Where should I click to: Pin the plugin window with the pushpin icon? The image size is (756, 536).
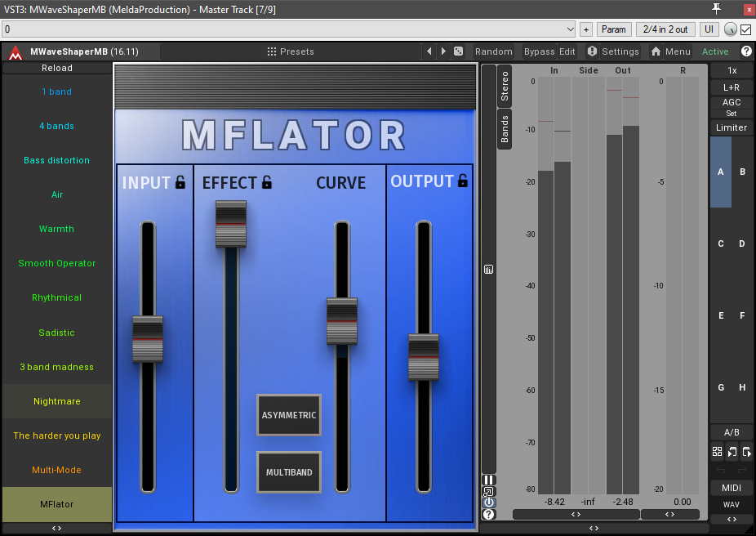point(717,9)
